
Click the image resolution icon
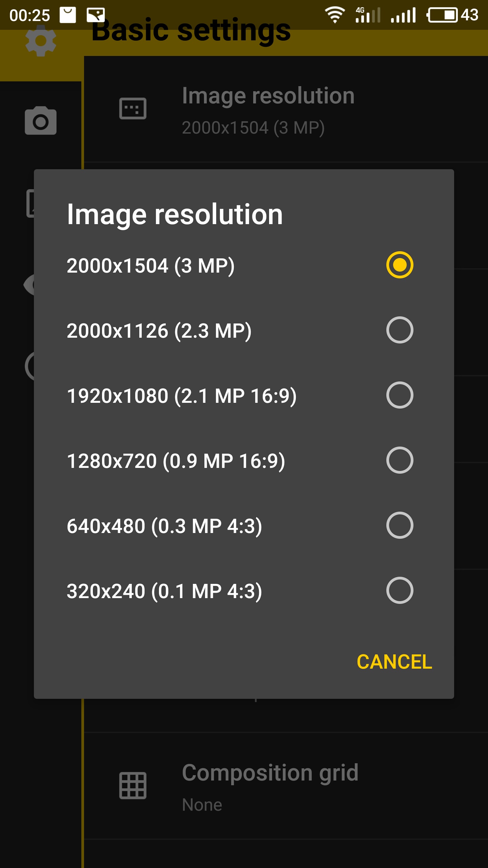[x=133, y=108]
